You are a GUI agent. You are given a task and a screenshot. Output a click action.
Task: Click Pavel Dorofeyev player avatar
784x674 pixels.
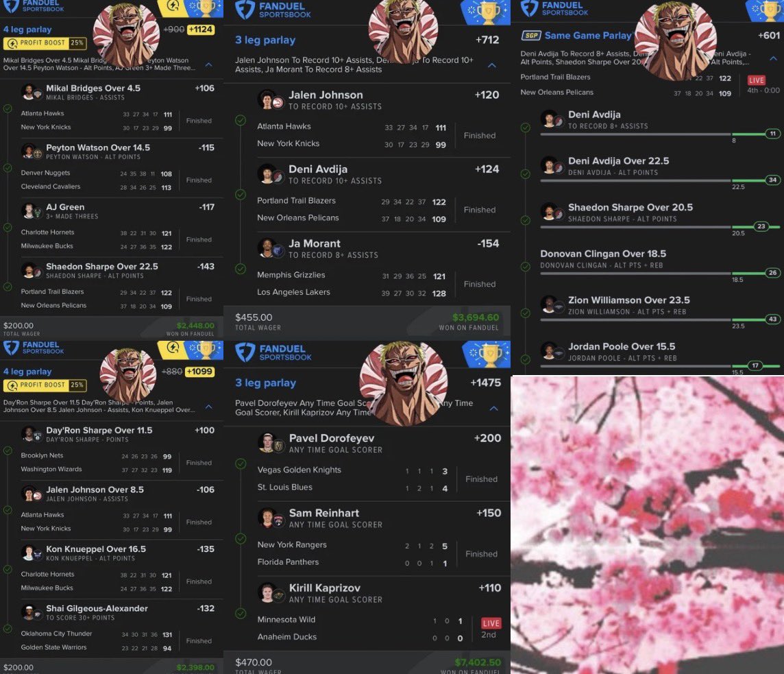(271, 443)
